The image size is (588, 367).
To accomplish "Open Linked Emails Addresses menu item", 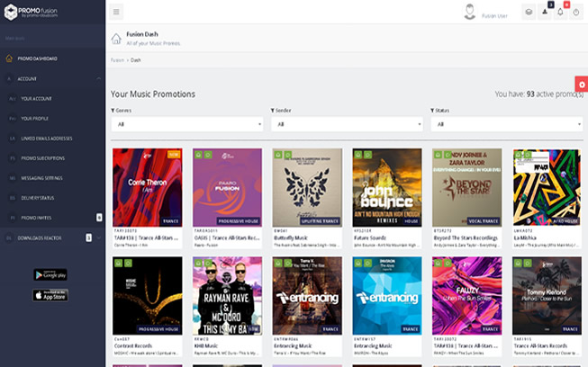I will tap(52, 139).
